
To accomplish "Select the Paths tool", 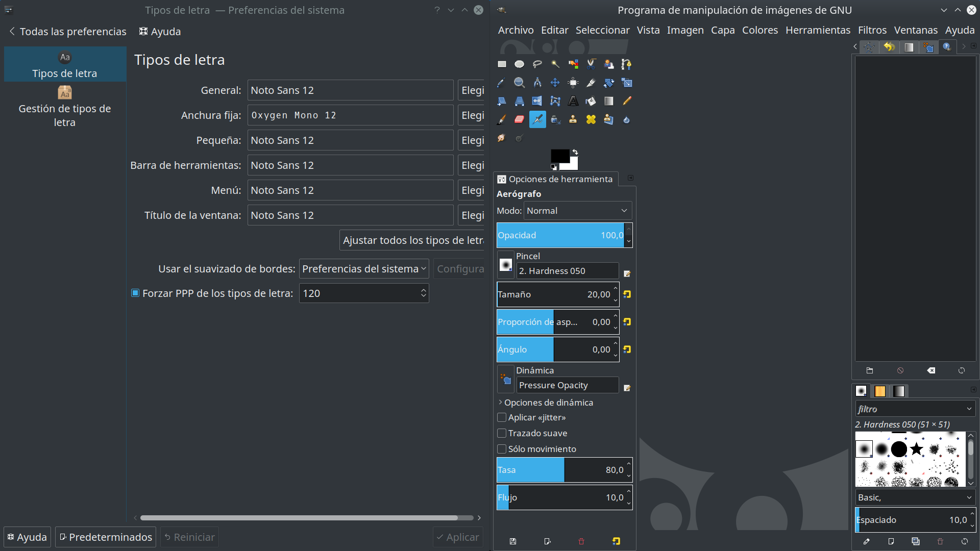I will 627,64.
